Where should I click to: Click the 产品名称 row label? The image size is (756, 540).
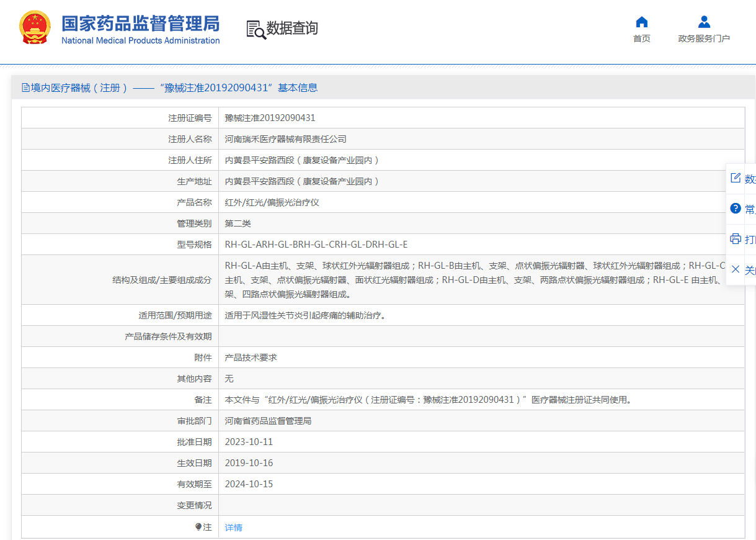click(194, 202)
